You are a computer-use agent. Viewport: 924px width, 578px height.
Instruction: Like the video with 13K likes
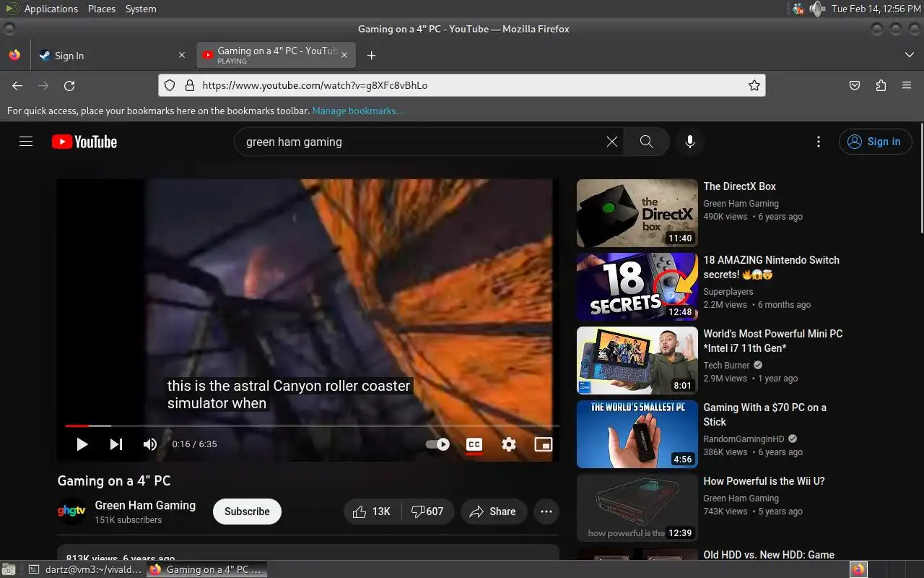[x=372, y=512]
